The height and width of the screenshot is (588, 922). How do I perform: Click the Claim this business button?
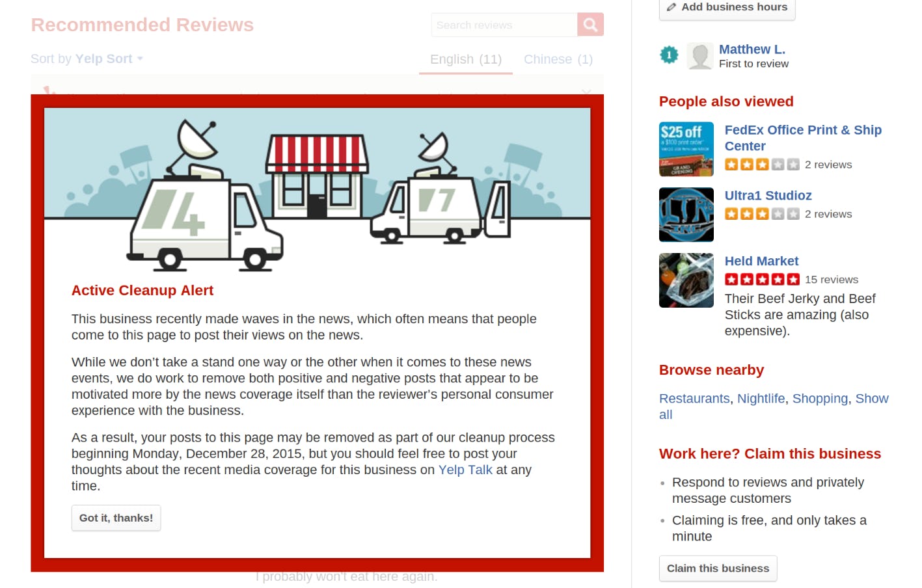click(x=718, y=568)
